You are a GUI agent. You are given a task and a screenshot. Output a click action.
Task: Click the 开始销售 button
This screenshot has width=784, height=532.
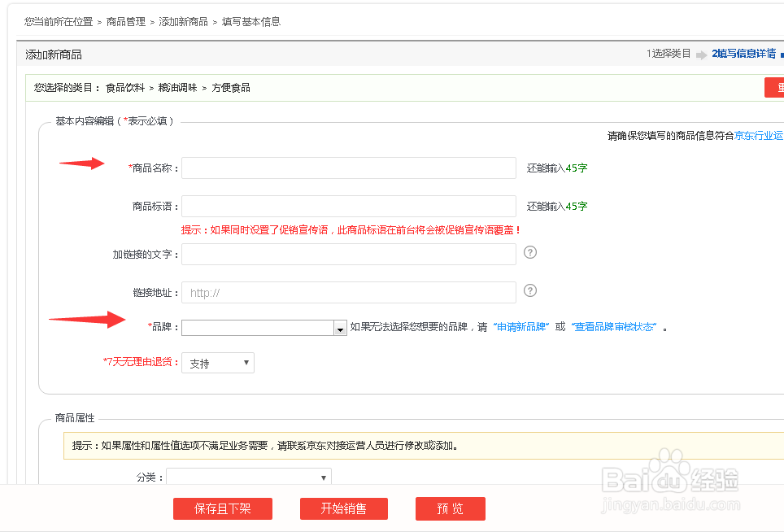[343, 508]
